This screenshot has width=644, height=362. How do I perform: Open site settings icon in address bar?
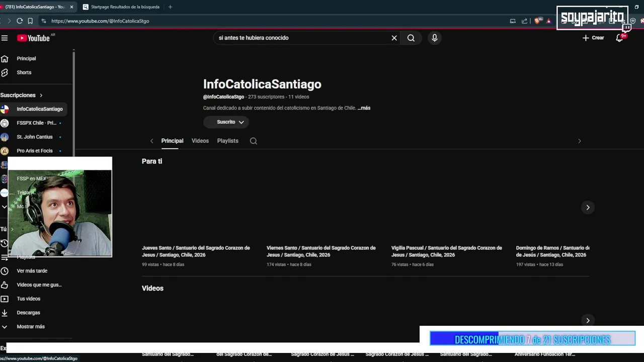pos(44,21)
